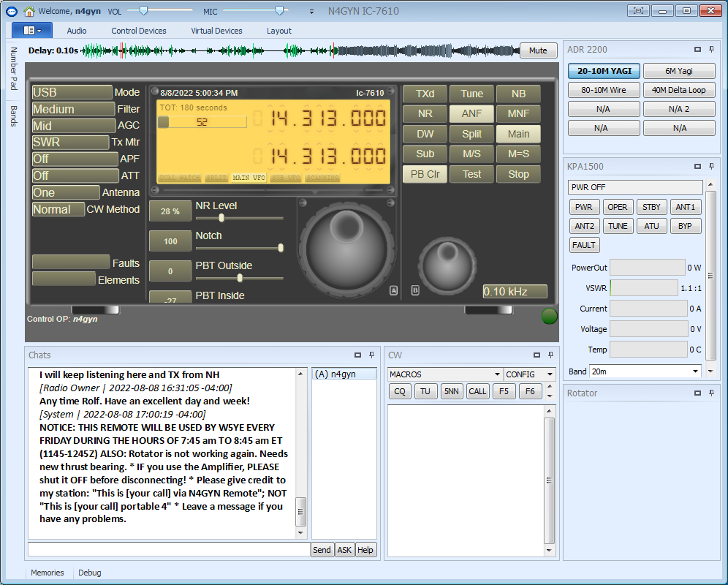Send the chat message
The width and height of the screenshot is (728, 585).
(x=322, y=550)
